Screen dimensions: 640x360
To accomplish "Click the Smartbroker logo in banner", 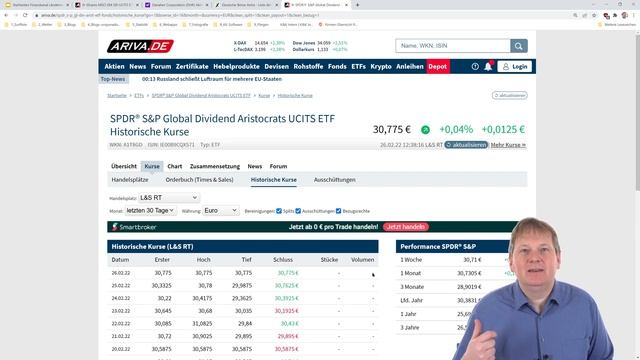I will click(134, 227).
